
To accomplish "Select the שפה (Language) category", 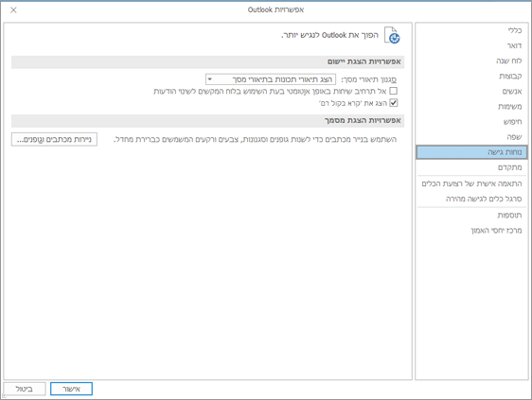I will tap(471, 137).
